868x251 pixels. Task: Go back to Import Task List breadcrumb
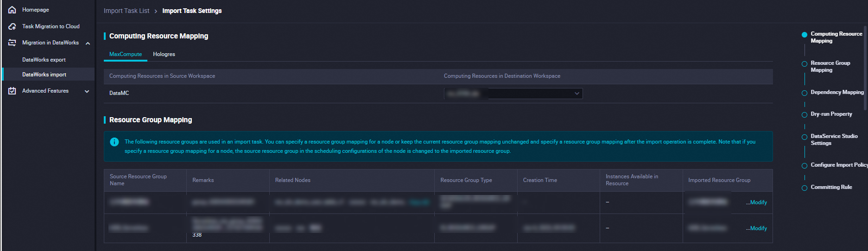click(x=127, y=11)
